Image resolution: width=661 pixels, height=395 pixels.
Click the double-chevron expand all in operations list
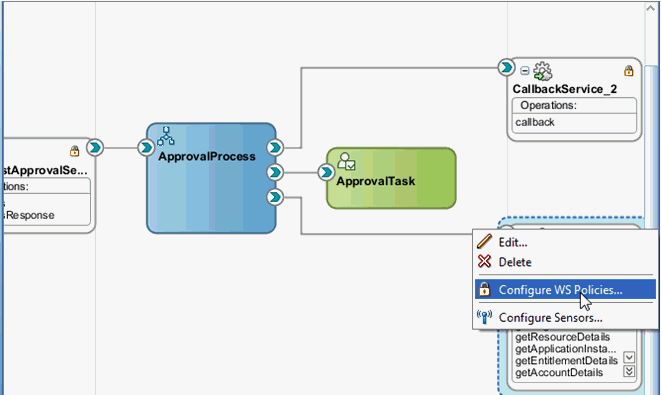click(x=629, y=371)
